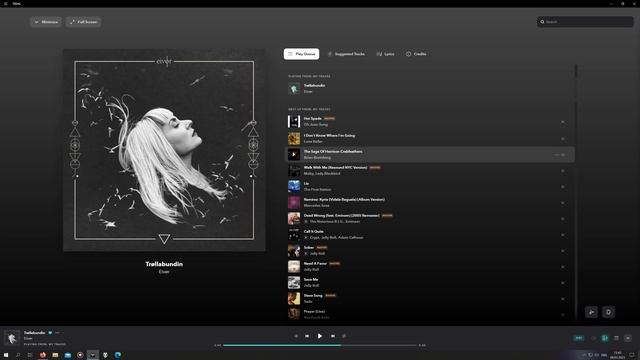This screenshot has height=360, width=640.
Task: Remove Lie from the queue
Action: [x=563, y=187]
